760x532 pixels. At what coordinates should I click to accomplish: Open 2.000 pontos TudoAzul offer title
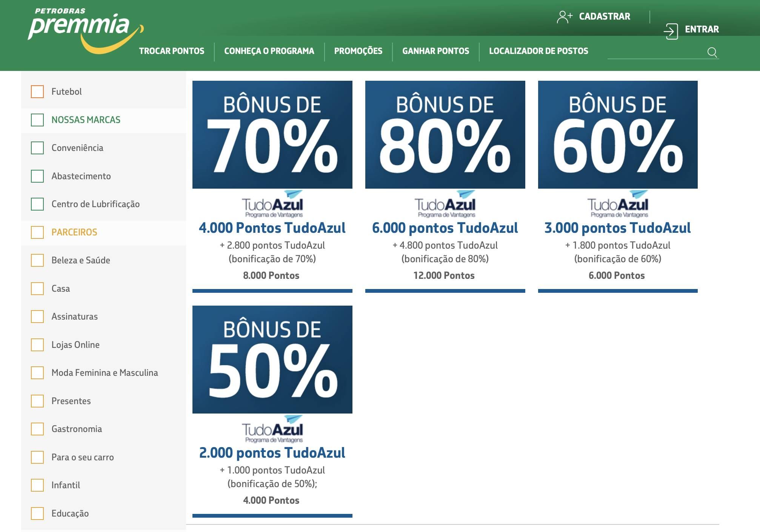272,453
